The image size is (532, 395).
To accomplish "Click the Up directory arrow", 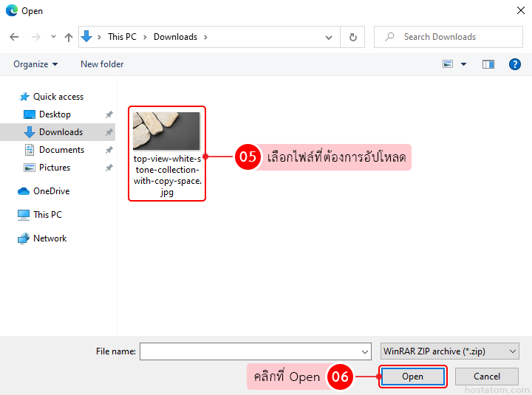I will point(69,37).
